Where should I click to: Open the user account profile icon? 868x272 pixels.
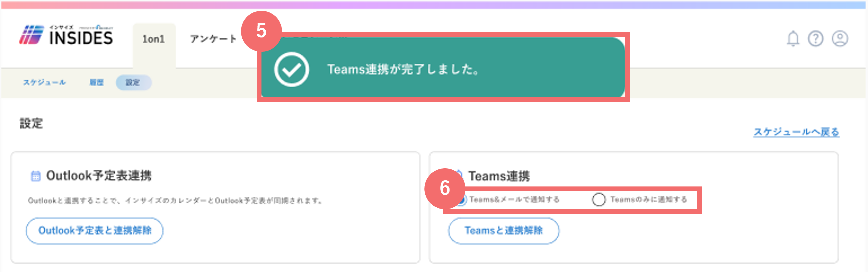(840, 39)
